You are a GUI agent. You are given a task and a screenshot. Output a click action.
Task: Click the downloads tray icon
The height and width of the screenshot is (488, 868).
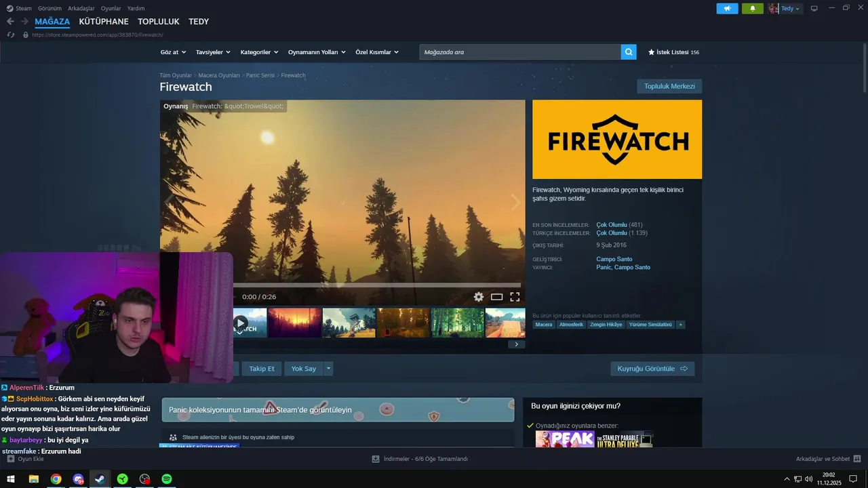pos(376,459)
